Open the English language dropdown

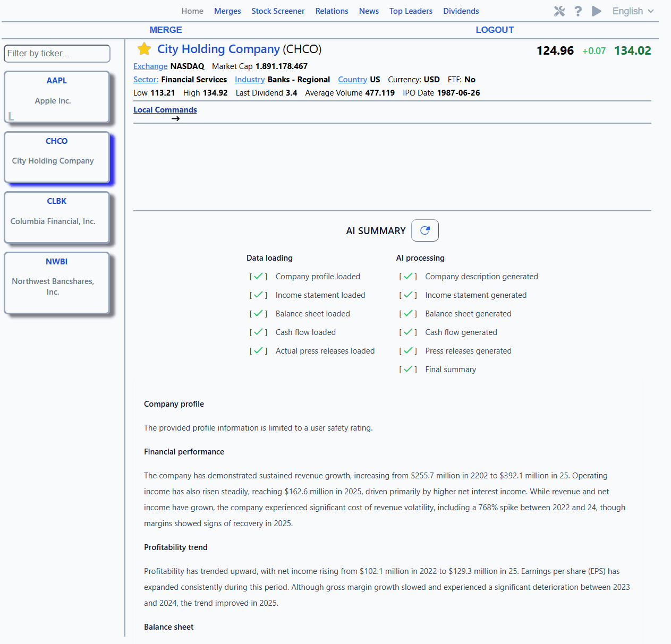(633, 11)
